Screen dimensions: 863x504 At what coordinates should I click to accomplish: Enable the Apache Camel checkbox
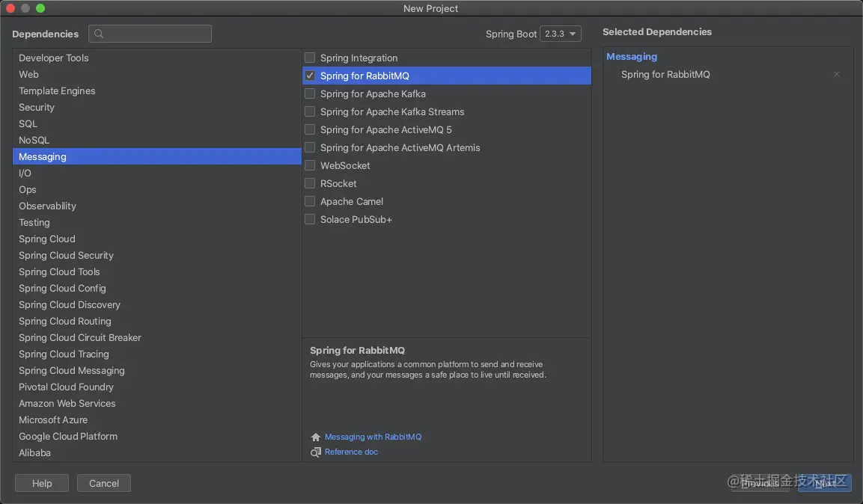[x=310, y=201]
